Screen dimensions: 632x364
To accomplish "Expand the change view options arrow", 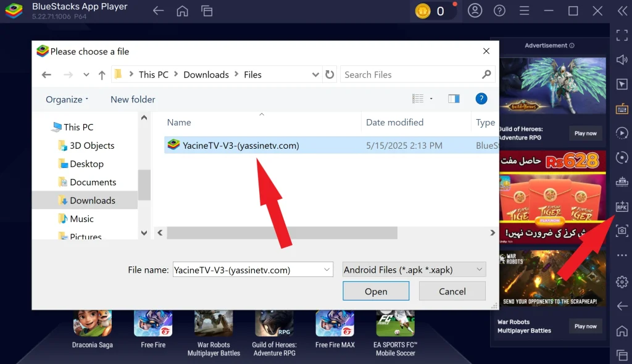I will pyautogui.click(x=431, y=99).
